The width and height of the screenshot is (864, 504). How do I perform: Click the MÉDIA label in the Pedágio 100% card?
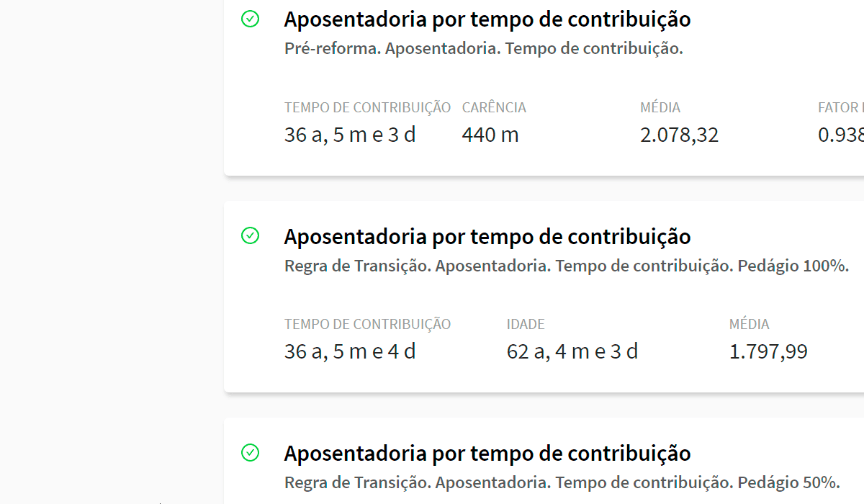(x=750, y=325)
